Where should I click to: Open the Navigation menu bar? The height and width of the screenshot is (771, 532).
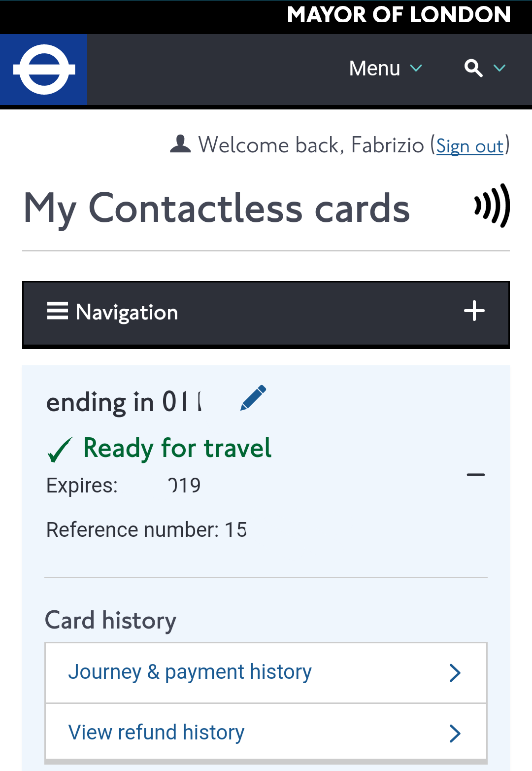[266, 313]
